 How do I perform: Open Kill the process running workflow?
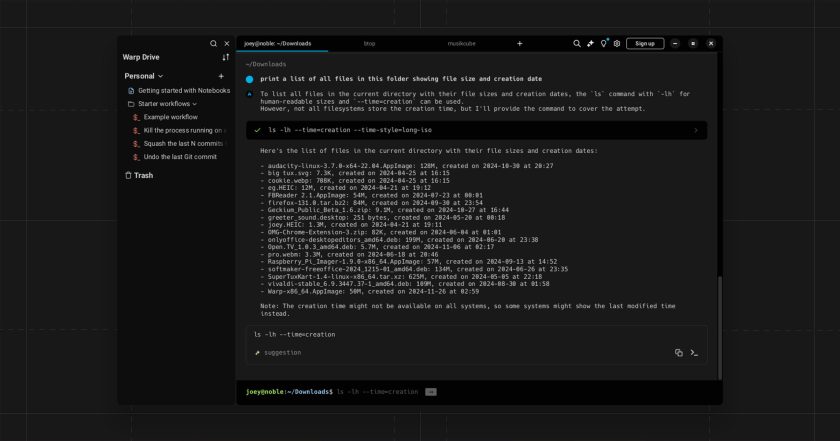[178, 130]
